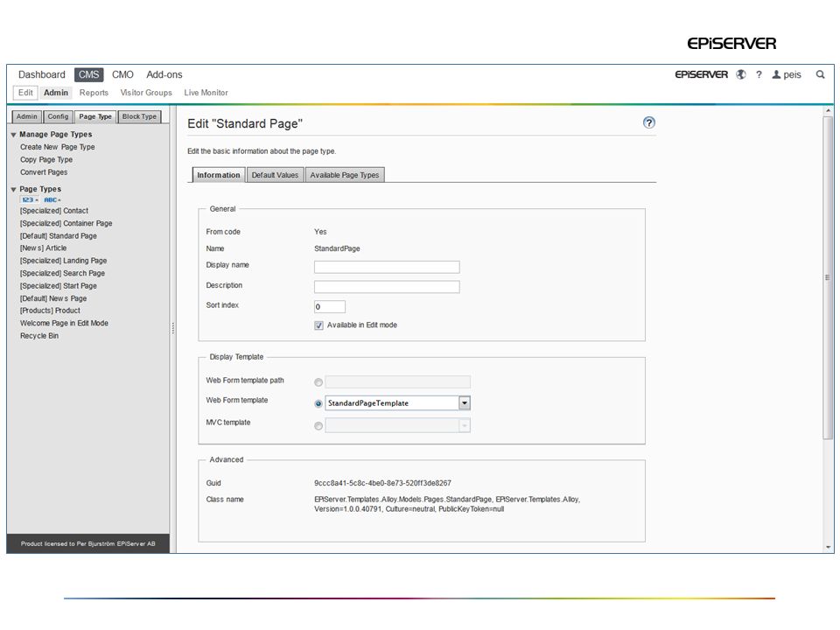Open the Block Type sidebar tab
Screen dimensions: 840x630
coord(139,116)
